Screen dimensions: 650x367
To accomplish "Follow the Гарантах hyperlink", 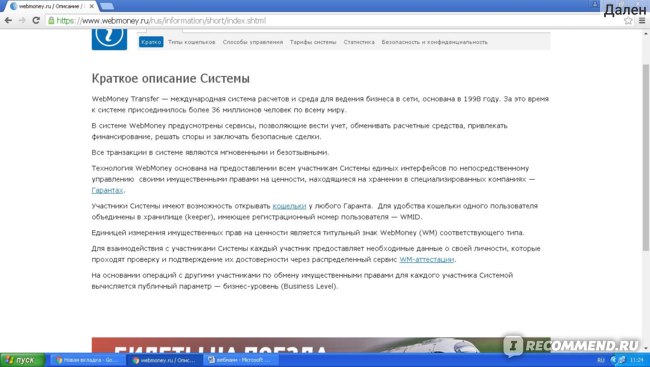I will 107,190.
